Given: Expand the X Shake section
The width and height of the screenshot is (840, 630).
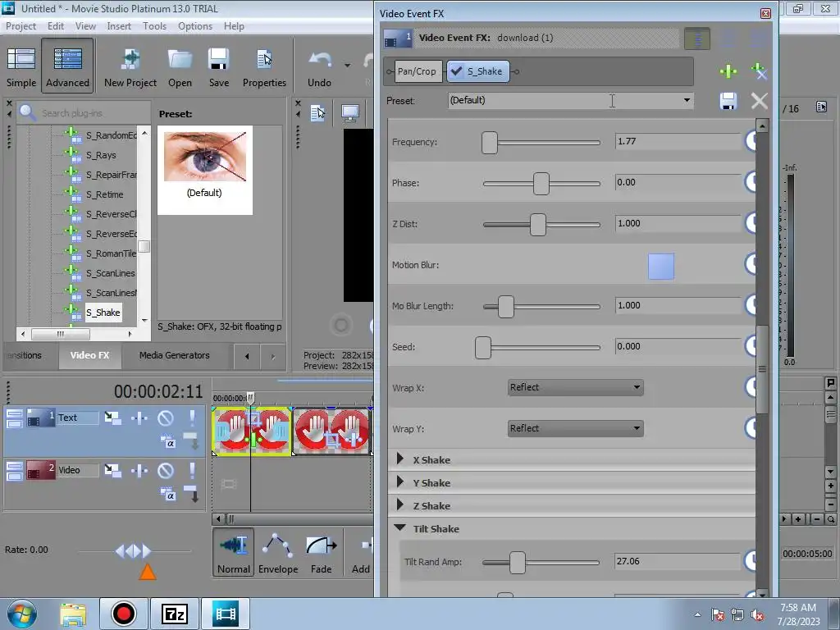Looking at the screenshot, I should 399,459.
